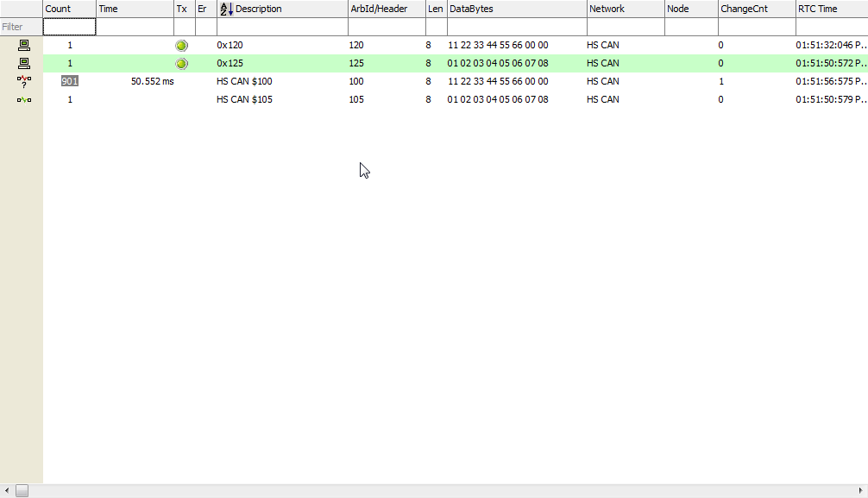Image resolution: width=868 pixels, height=498 pixels.
Task: Click the green Tx indicator for 0x120
Action: (181, 45)
